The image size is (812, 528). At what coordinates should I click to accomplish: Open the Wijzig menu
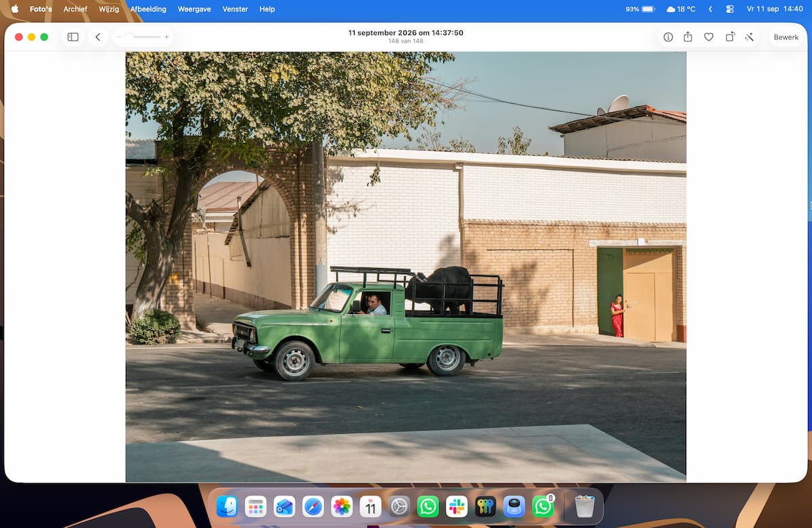click(x=108, y=9)
